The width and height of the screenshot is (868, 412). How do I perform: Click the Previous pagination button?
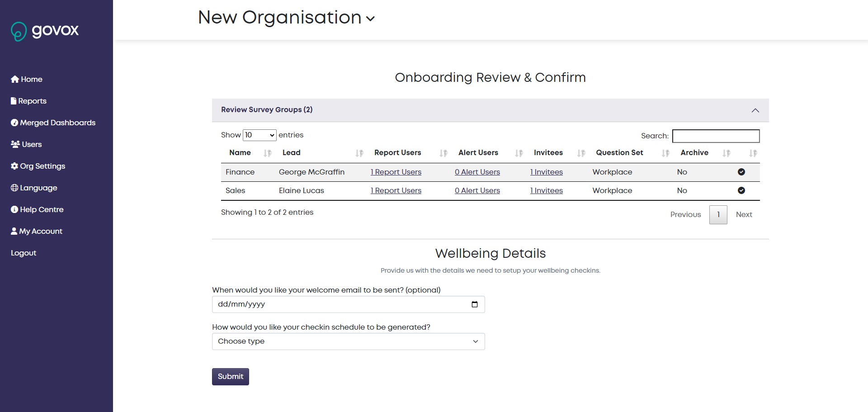[x=685, y=215]
